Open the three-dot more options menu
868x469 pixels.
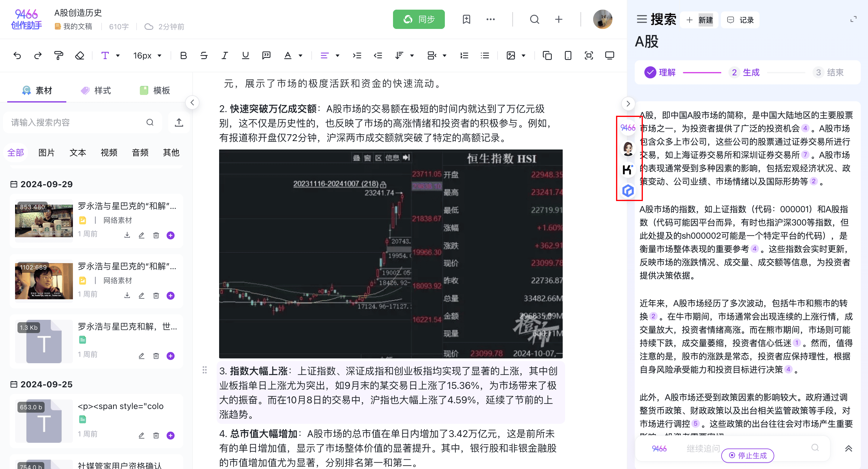coord(491,19)
